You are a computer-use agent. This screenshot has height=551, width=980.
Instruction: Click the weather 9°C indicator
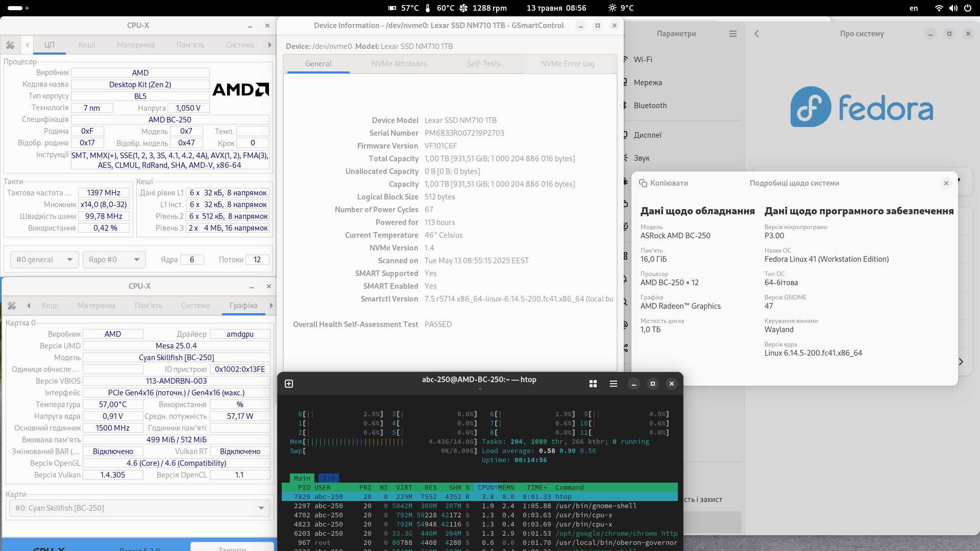click(x=621, y=8)
